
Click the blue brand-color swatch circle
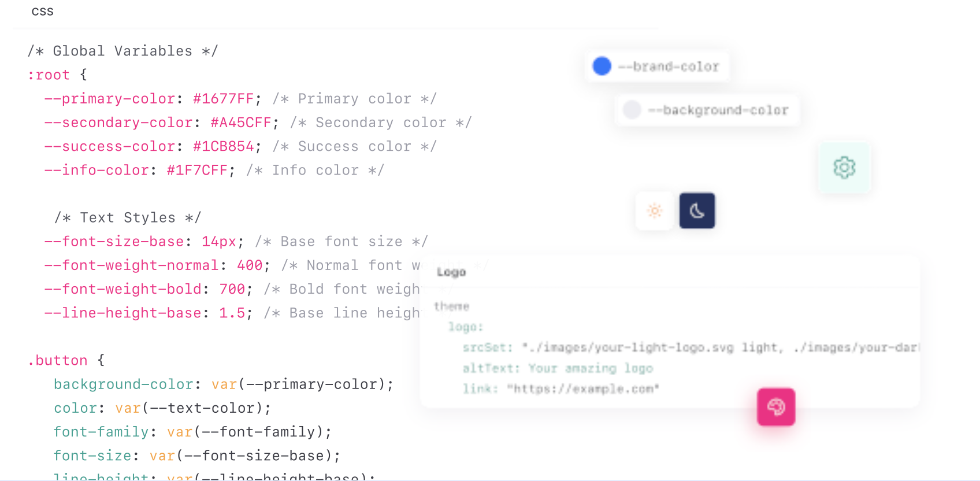point(602,66)
